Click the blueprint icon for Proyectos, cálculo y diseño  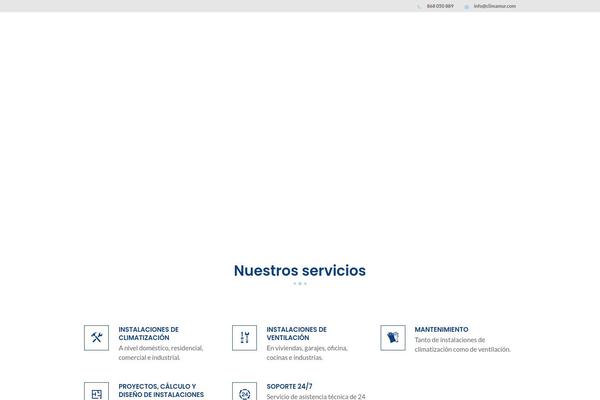96,391
